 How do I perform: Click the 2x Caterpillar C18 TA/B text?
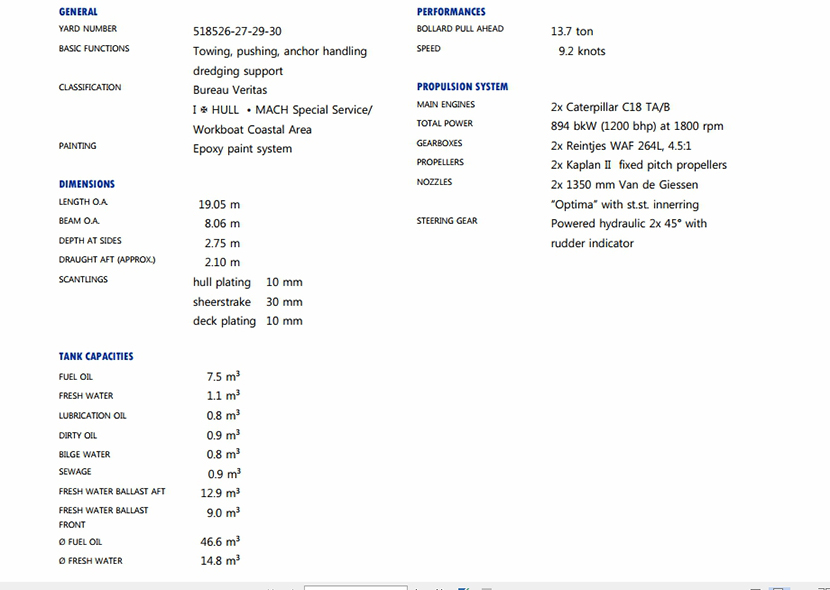point(610,106)
